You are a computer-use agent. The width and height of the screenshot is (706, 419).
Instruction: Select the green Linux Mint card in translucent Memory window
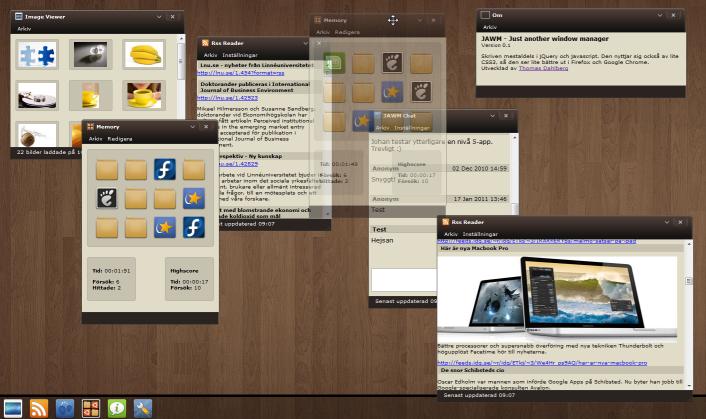click(x=334, y=63)
